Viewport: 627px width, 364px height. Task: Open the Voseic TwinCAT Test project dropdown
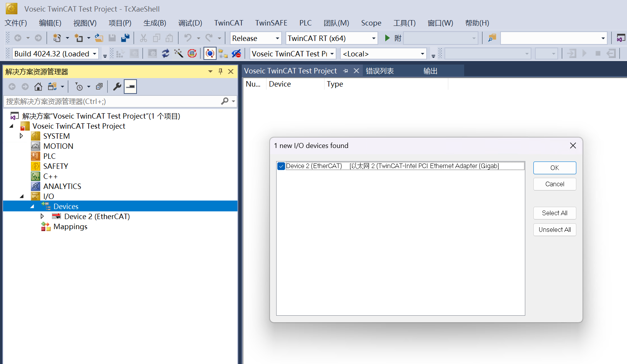[x=332, y=54]
